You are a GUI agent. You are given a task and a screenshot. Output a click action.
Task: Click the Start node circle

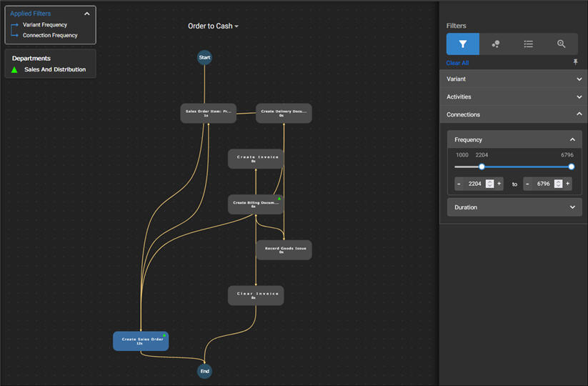click(204, 57)
